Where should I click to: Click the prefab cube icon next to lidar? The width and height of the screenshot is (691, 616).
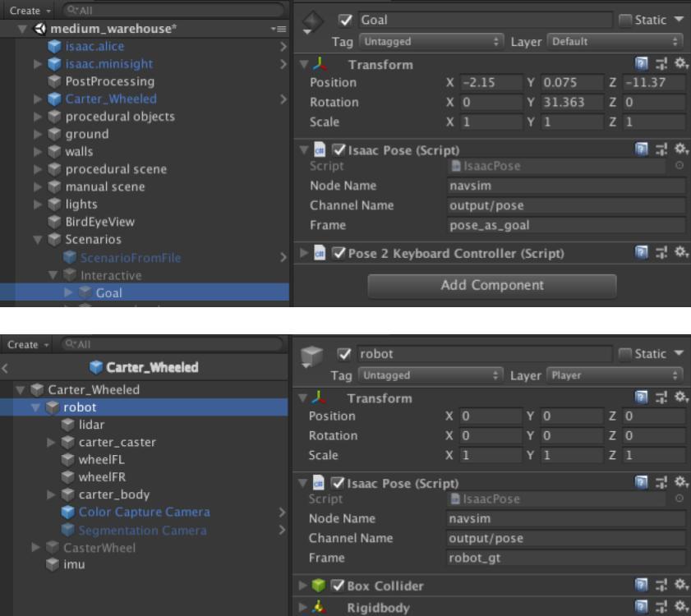click(69, 425)
